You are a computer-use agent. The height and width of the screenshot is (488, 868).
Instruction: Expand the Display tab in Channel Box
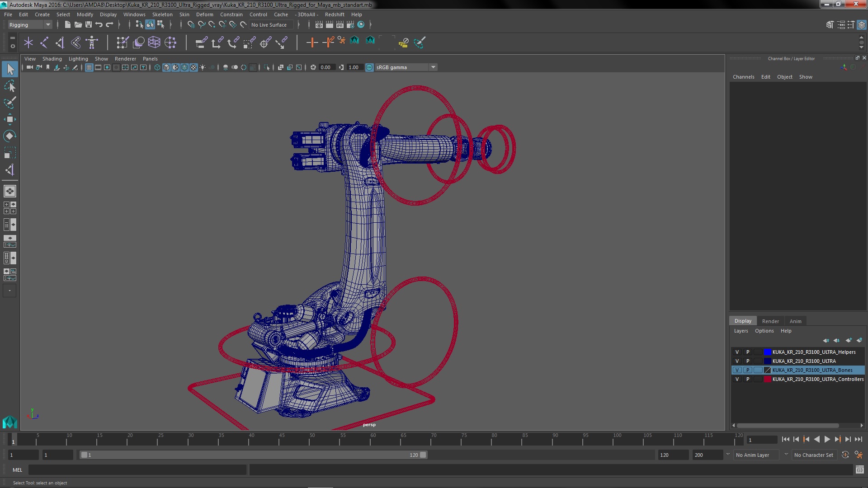click(743, 320)
